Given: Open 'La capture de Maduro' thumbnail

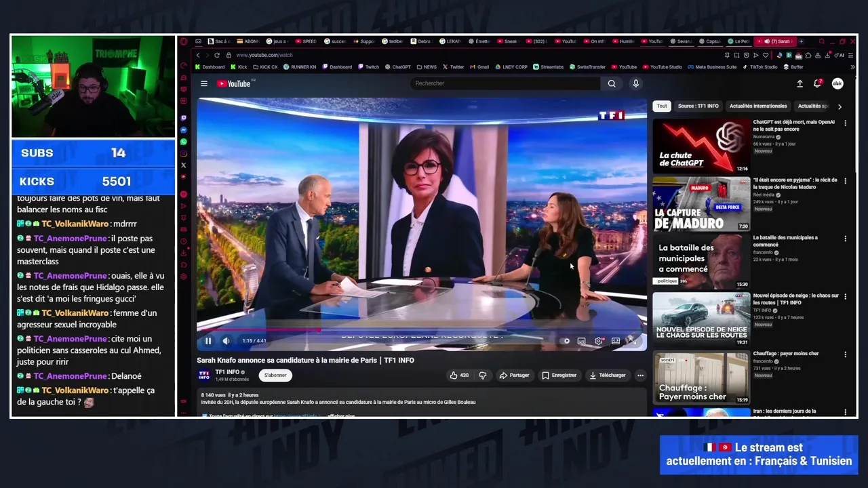Looking at the screenshot, I should tap(701, 204).
